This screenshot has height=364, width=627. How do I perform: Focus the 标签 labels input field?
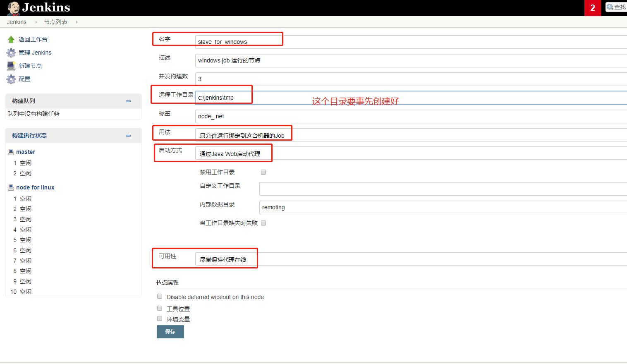[x=411, y=116]
